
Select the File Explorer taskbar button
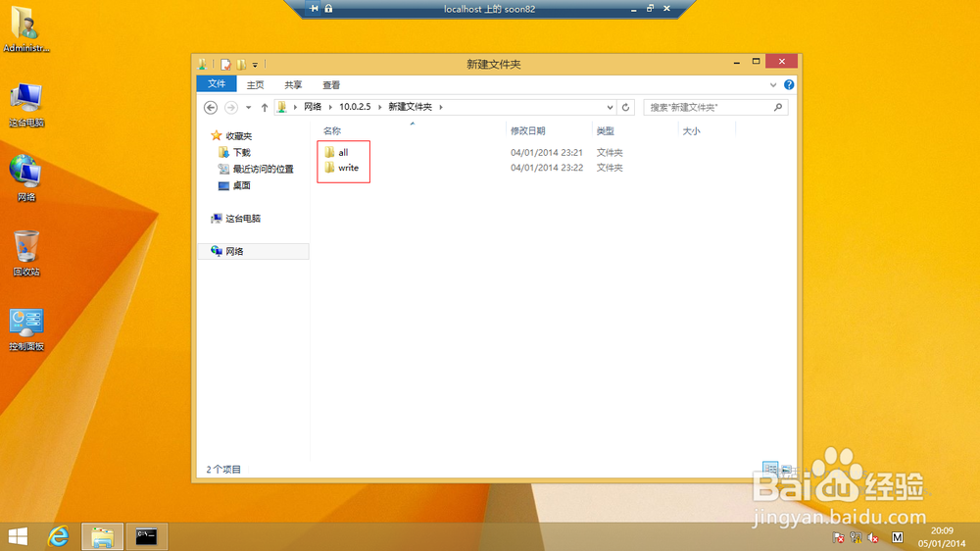[x=102, y=536]
